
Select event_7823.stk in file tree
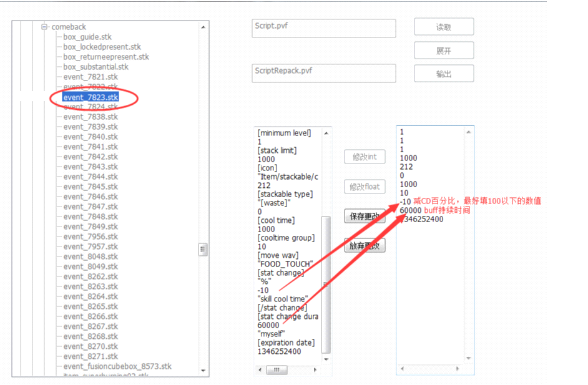[91, 97]
